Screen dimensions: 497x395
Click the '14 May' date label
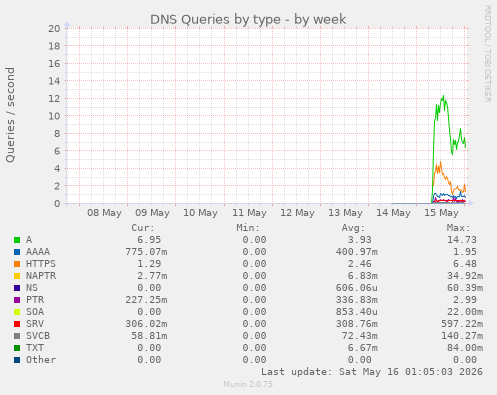coord(393,213)
